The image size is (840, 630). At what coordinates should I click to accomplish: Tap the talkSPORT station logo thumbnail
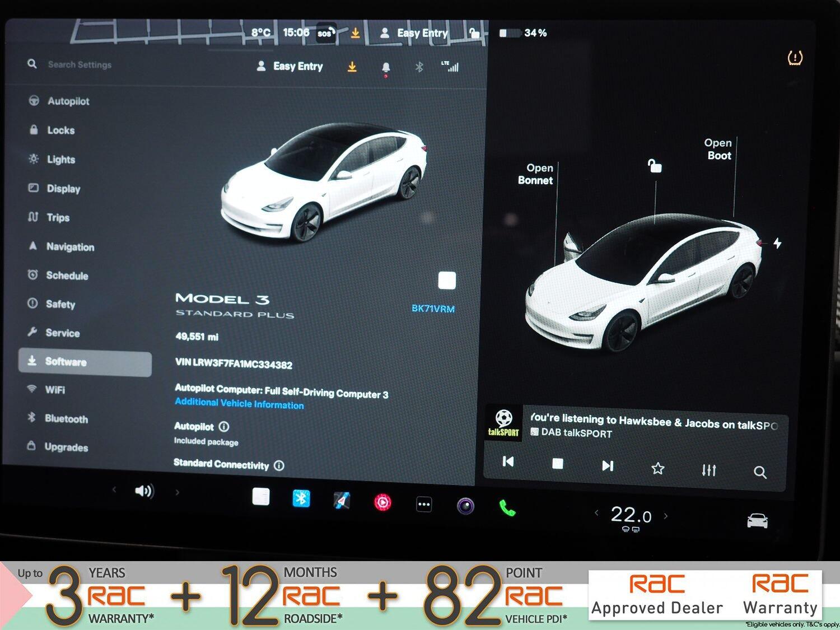coord(503,423)
